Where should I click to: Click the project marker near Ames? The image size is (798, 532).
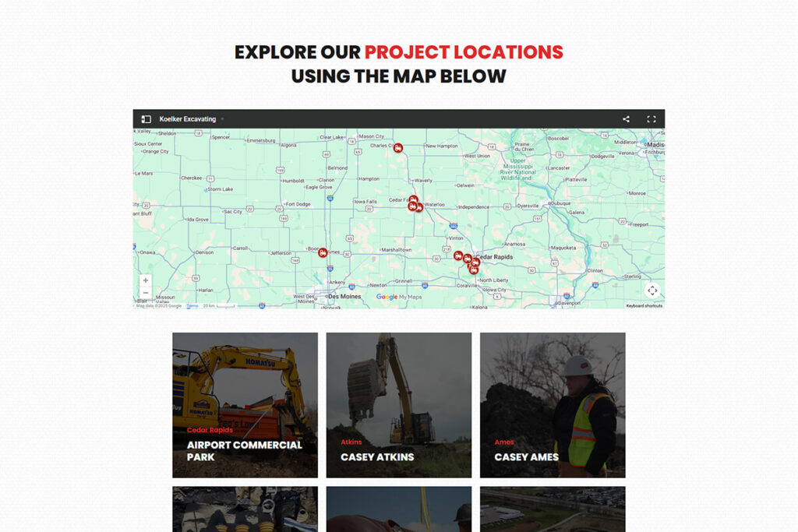point(323,252)
